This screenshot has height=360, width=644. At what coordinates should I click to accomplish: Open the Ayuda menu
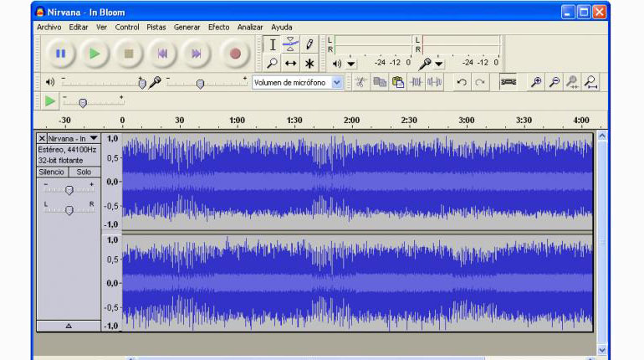[x=282, y=27]
